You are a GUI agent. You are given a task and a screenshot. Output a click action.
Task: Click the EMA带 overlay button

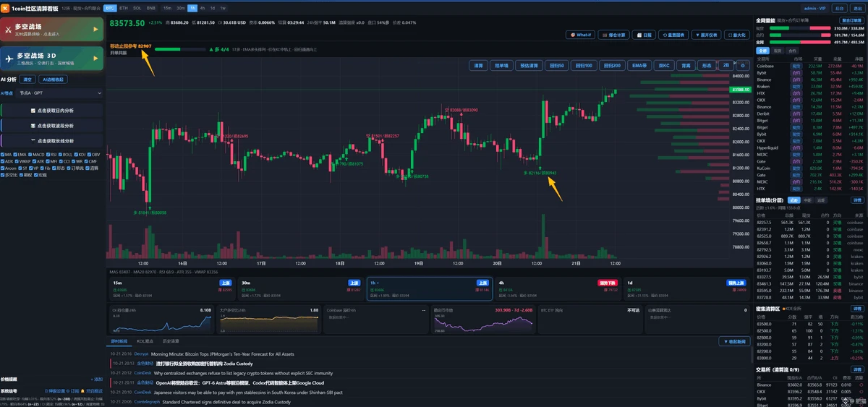pyautogui.click(x=639, y=65)
